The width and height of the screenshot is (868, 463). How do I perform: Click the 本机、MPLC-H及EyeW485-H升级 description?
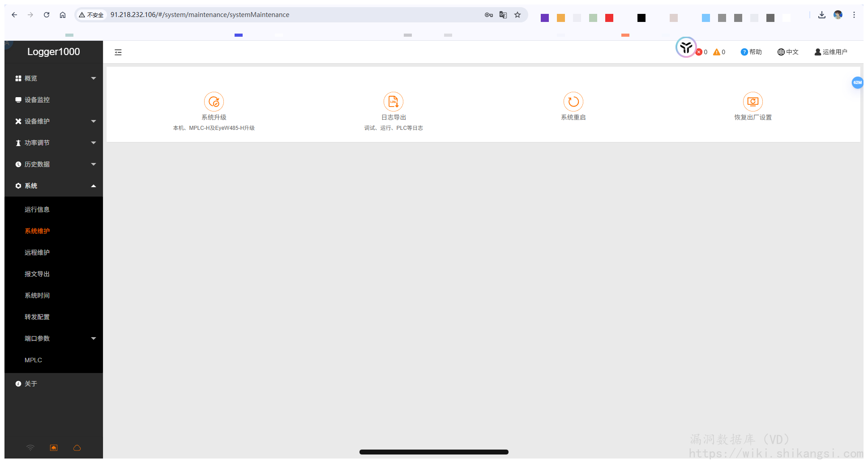coord(214,128)
